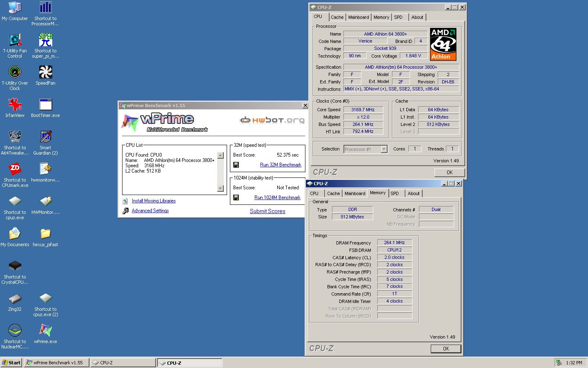Open Mainboard tab in lower CPU-Z

(x=355, y=193)
